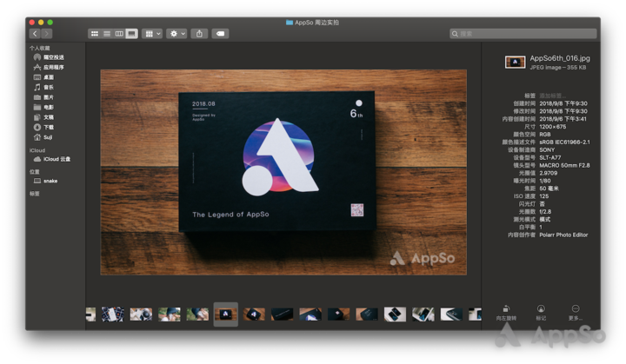The height and width of the screenshot is (364, 626).
Task: Click the iCloud section header in sidebar
Action: pyautogui.click(x=37, y=150)
